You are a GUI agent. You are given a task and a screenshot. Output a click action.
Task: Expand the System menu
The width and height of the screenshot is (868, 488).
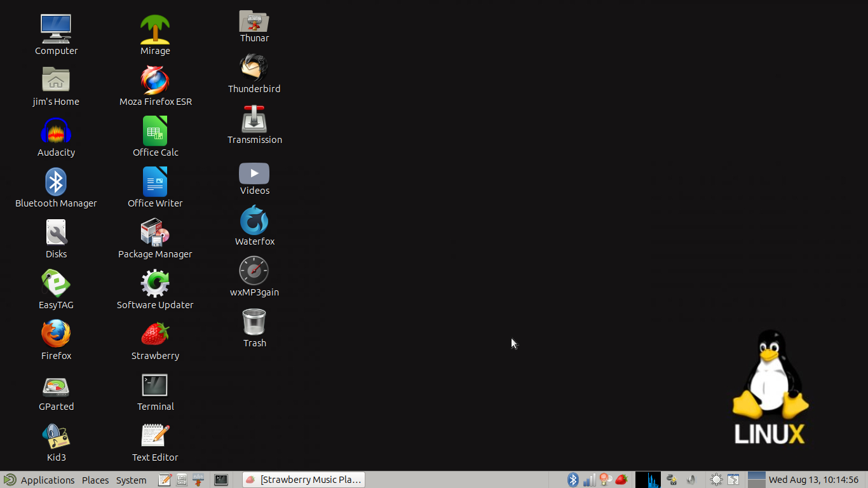[131, 480]
